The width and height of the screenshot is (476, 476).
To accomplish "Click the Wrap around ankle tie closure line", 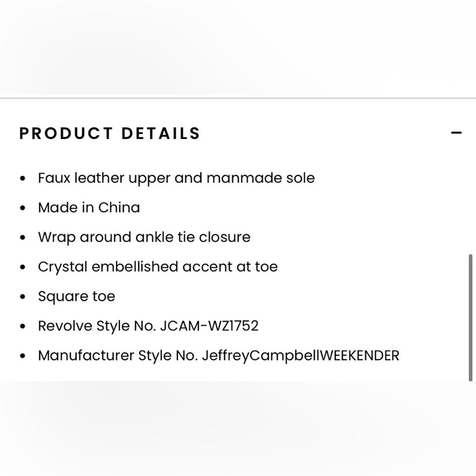I will click(144, 237).
